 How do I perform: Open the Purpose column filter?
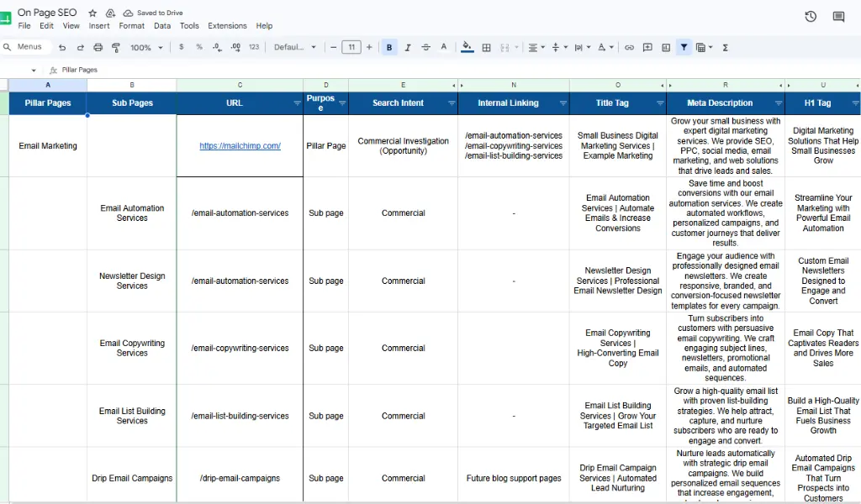342,103
